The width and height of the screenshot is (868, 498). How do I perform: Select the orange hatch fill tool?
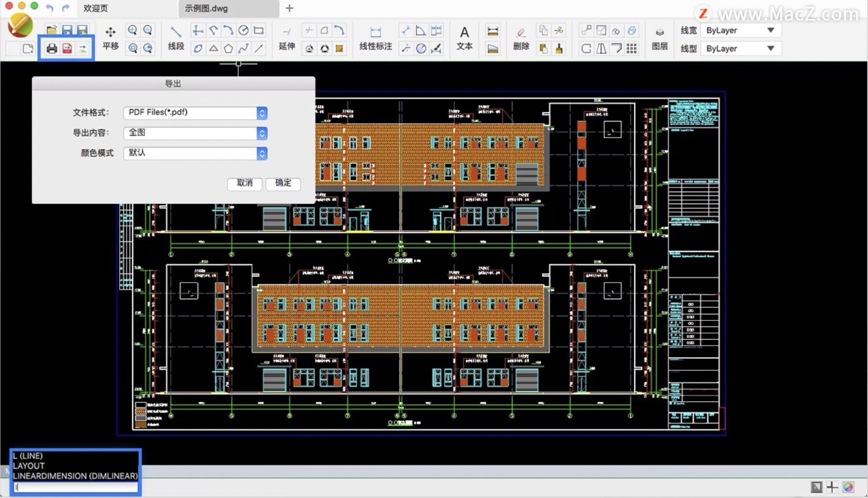click(340, 48)
